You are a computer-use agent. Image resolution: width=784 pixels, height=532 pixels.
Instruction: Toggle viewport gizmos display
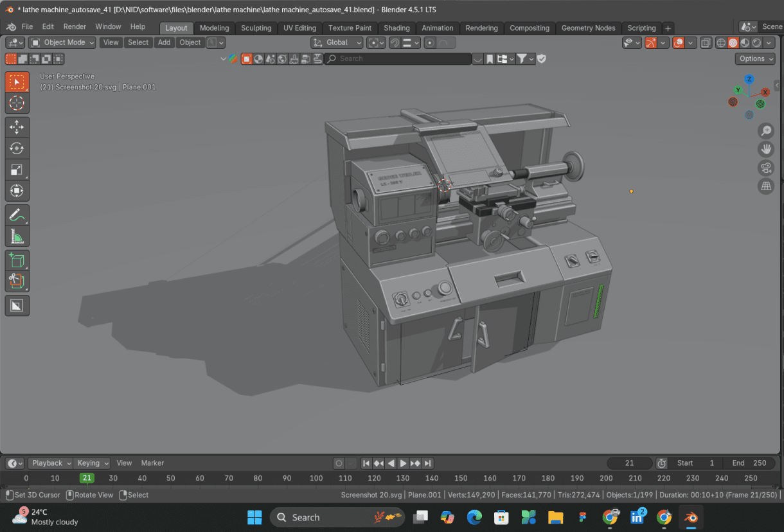point(650,43)
